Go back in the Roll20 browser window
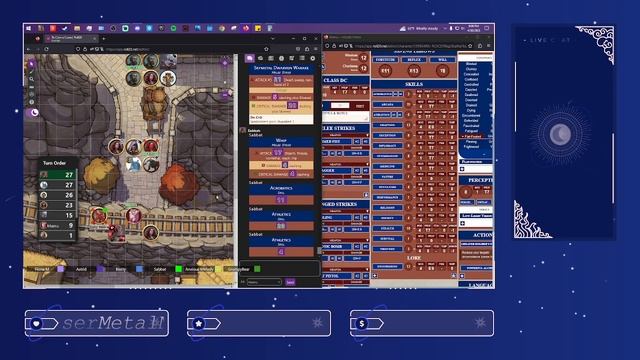This screenshot has width=640, height=360. pos(29,49)
